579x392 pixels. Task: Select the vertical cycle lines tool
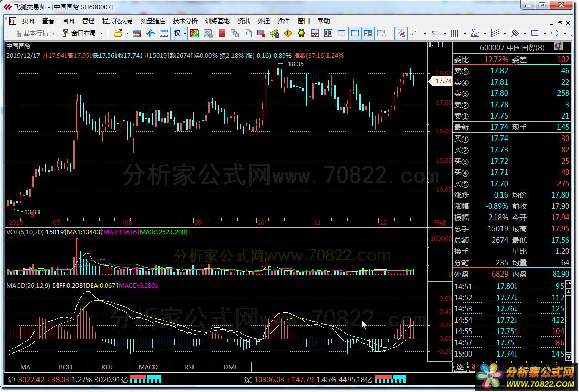455,33
